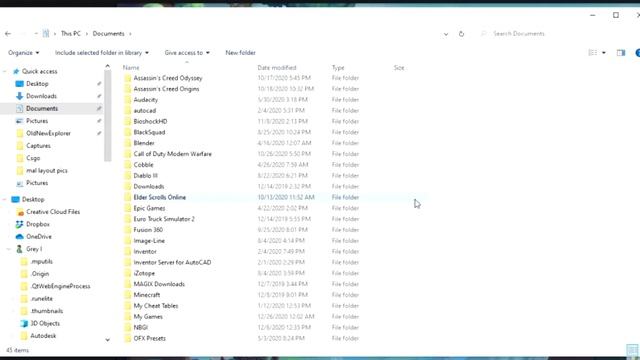Select the MAGIX Downloads folder name
This screenshot has height=360, width=640.
pyautogui.click(x=159, y=284)
